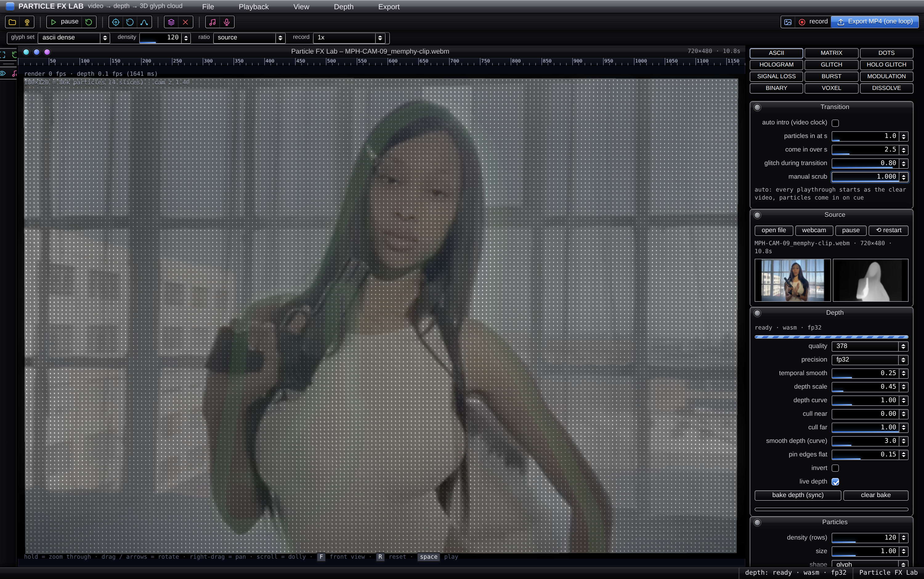Open the depth quality 378 dropdown
The width and height of the screenshot is (924, 579).
[x=869, y=346]
